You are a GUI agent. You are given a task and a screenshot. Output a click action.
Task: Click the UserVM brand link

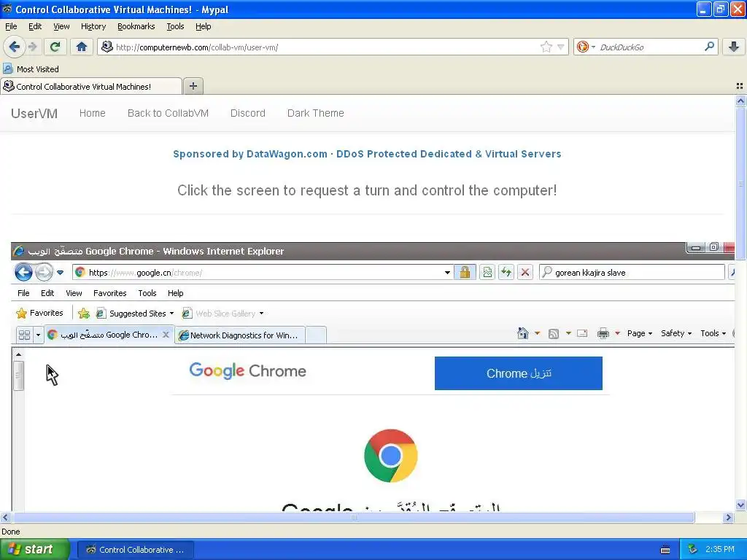coord(34,113)
